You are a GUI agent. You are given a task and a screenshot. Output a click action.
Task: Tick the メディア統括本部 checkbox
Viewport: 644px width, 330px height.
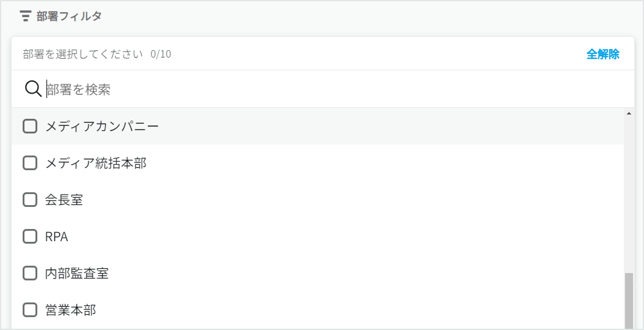click(x=29, y=163)
